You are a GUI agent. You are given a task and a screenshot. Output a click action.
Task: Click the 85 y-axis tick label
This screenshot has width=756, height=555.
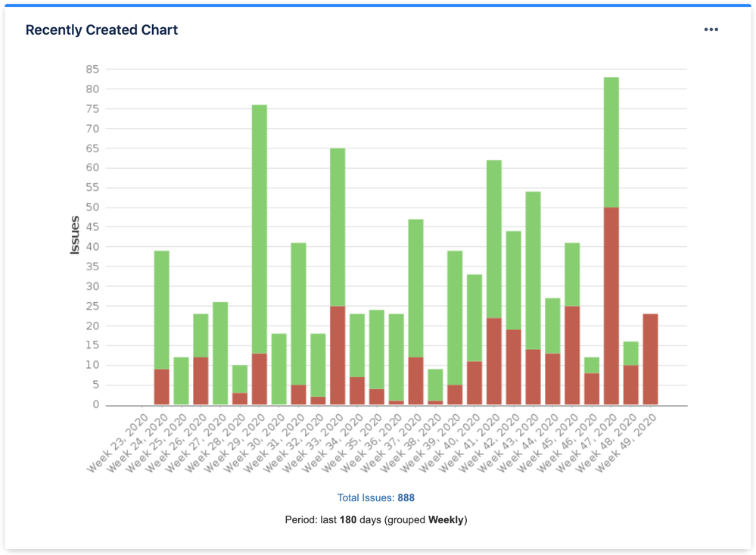[x=92, y=70]
